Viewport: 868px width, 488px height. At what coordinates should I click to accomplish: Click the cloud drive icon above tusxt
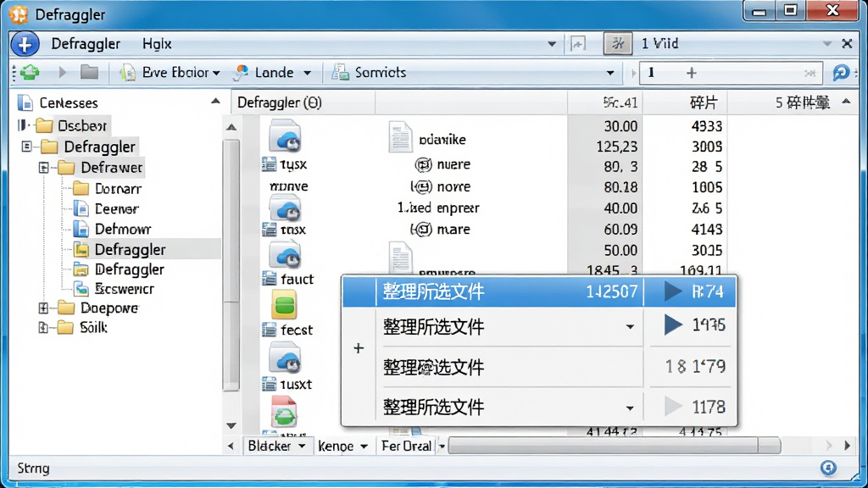coord(285,358)
